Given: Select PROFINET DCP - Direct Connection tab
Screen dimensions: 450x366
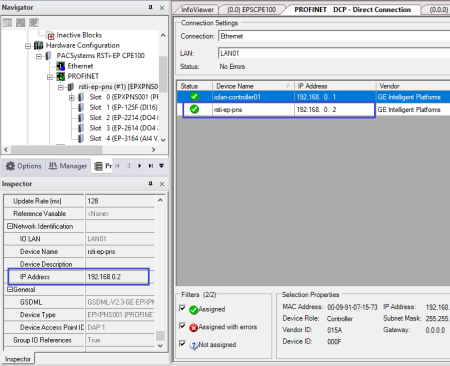Looking at the screenshot, I should click(352, 10).
